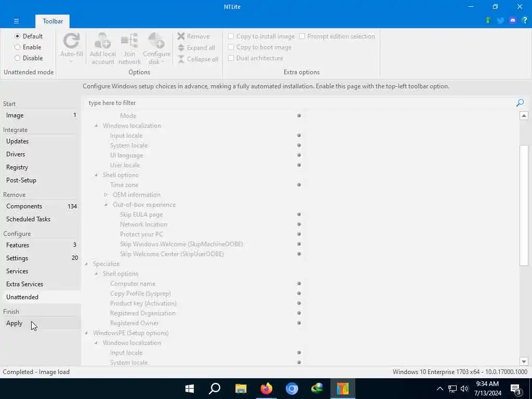This screenshot has width=532, height=399.
Task: Select Disable unattended mode
Action: 29,58
